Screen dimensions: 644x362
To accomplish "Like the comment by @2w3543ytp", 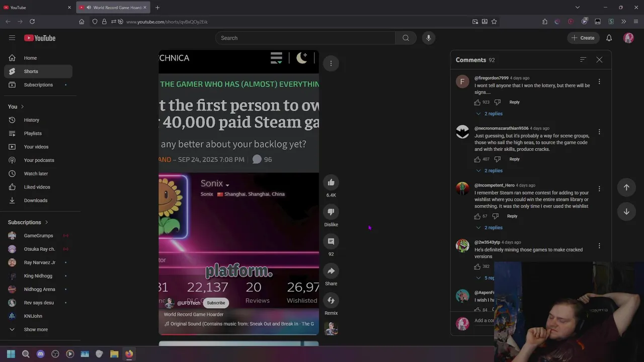I will [477, 266].
